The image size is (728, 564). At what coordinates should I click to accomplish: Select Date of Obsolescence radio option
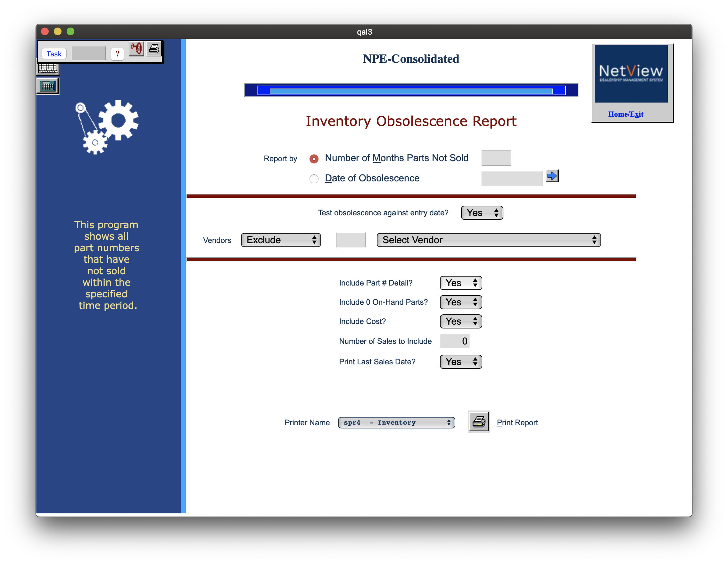314,179
